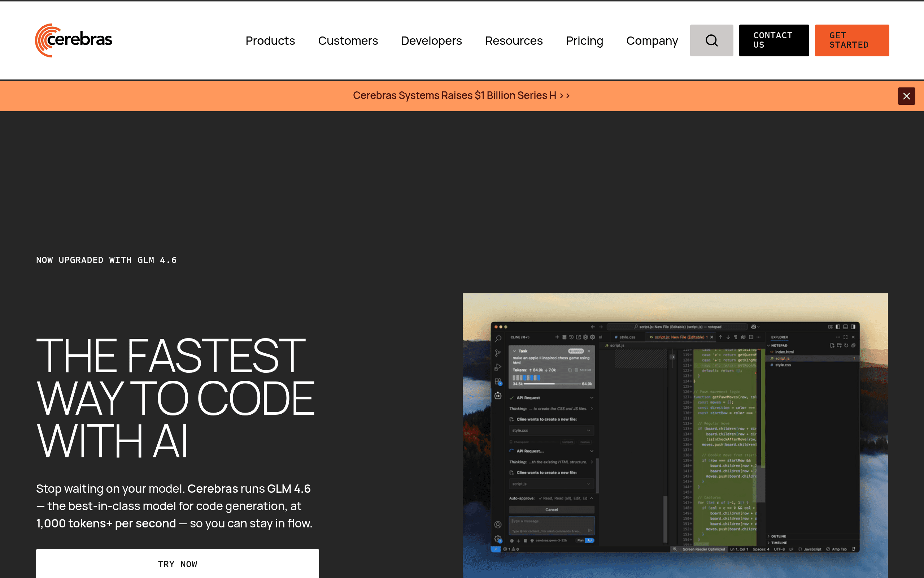The image size is (924, 578).
Task: Click the code editor hero image
Action: (675, 435)
